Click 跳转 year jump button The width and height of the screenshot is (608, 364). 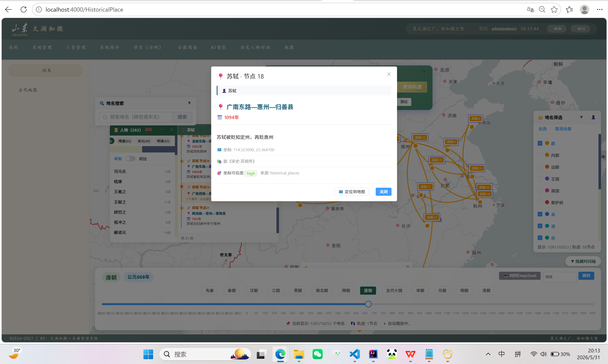point(586,276)
